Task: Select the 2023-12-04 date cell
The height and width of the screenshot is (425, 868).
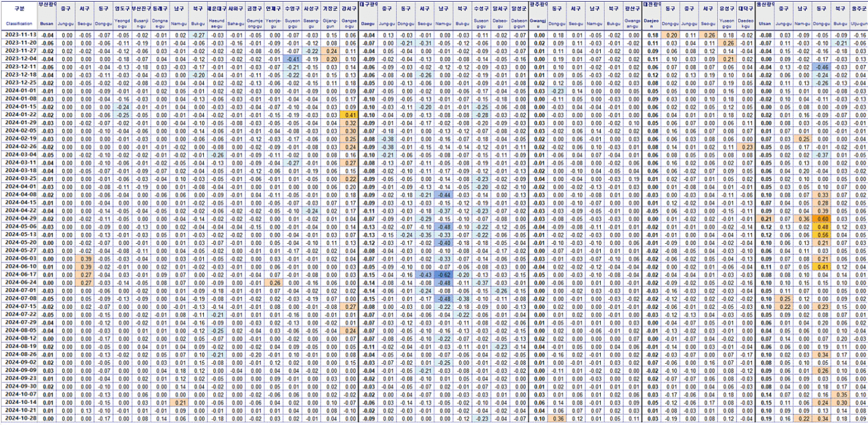Action: [x=19, y=58]
